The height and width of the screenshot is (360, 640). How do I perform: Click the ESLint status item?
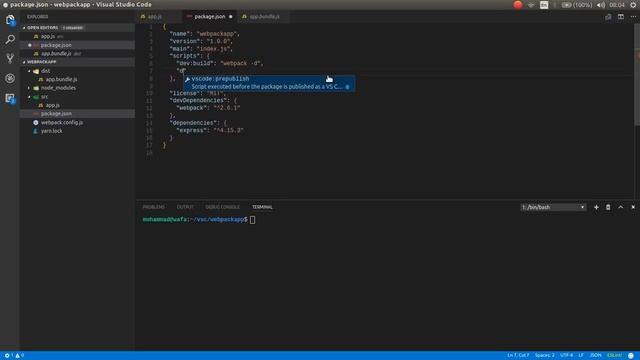coord(614,356)
